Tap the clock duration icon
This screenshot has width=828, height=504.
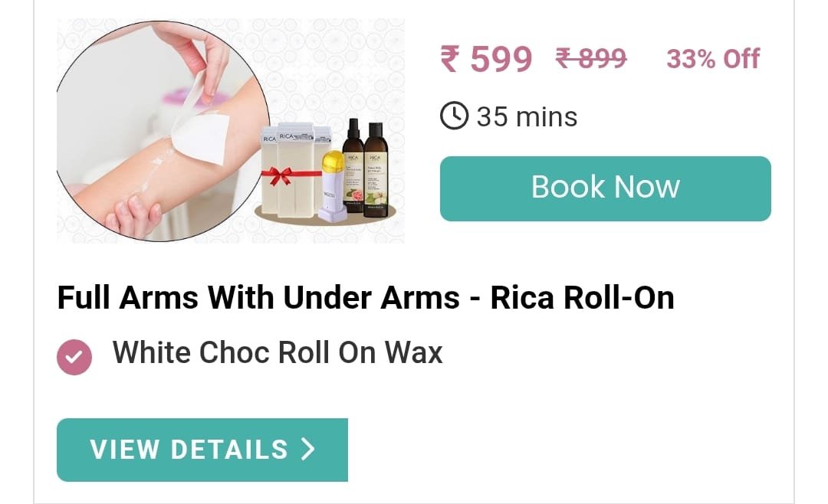point(454,116)
